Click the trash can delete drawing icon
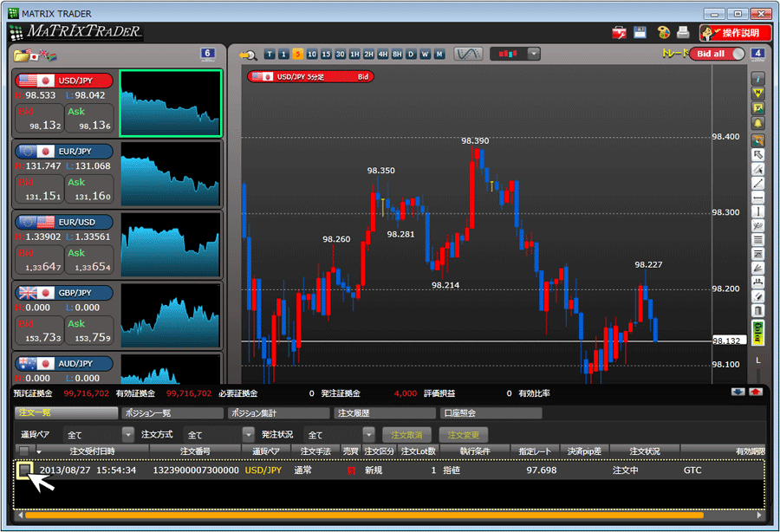Screen dimensions: 780x532 coord(757,311)
